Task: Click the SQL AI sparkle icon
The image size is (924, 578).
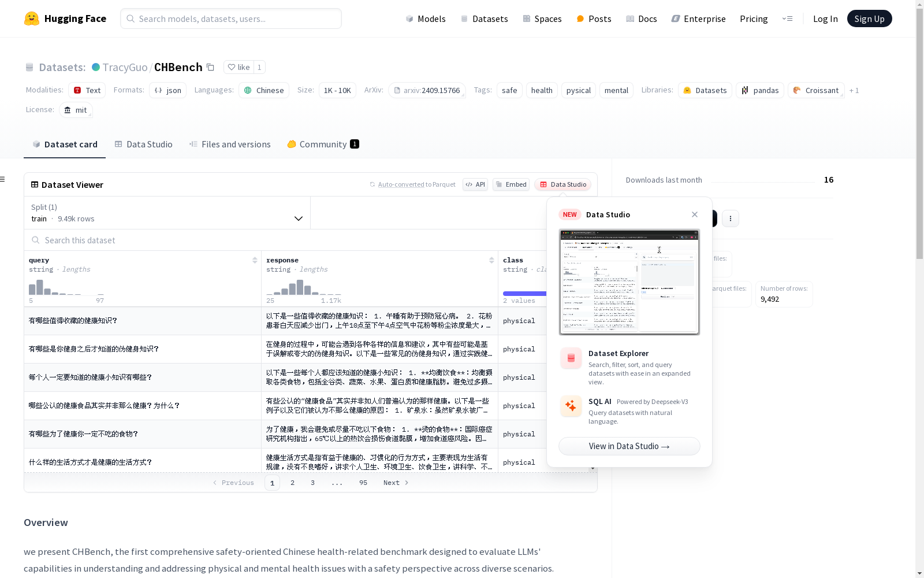Action: (x=571, y=406)
